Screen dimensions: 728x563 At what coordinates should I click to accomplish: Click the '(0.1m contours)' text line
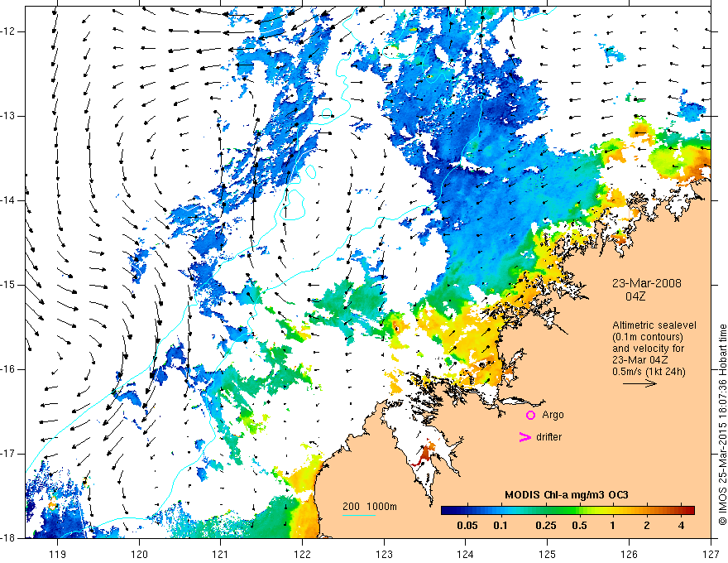tap(648, 337)
